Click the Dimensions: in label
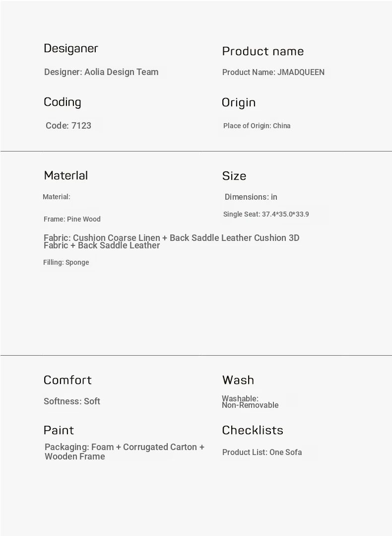The image size is (392, 536). point(251,197)
